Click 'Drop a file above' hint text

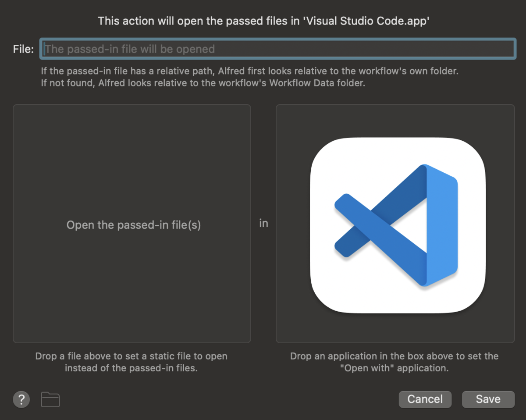pyautogui.click(x=131, y=362)
